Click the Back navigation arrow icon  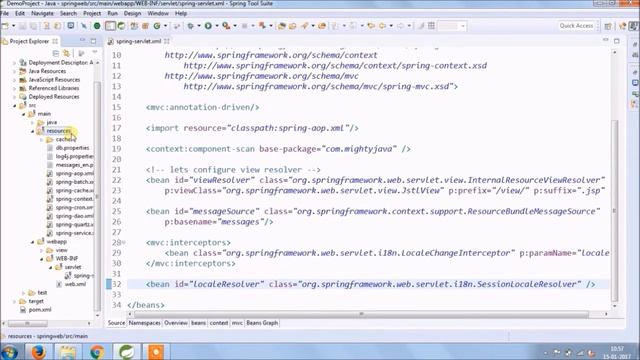tap(382, 26)
